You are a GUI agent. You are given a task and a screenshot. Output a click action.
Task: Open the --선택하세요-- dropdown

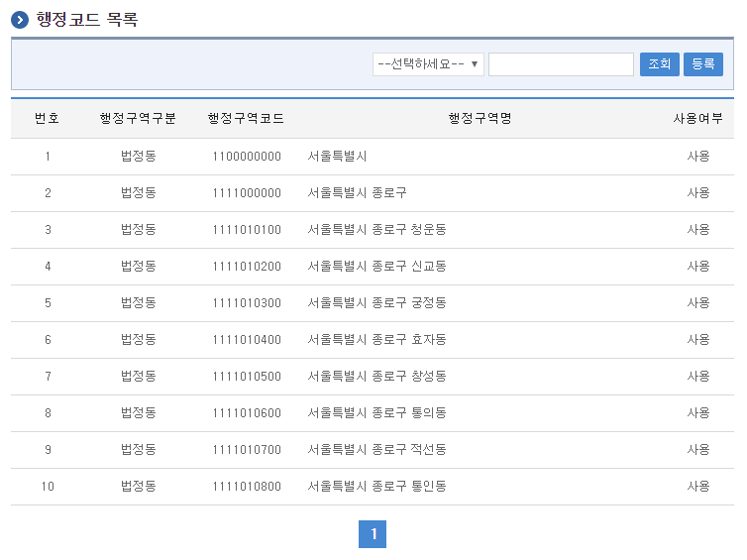pos(428,64)
